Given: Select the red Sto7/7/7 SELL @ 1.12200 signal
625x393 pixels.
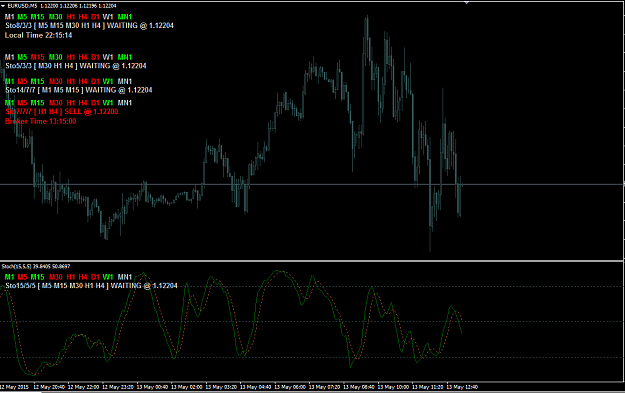Looking at the screenshot, I should pos(62,112).
